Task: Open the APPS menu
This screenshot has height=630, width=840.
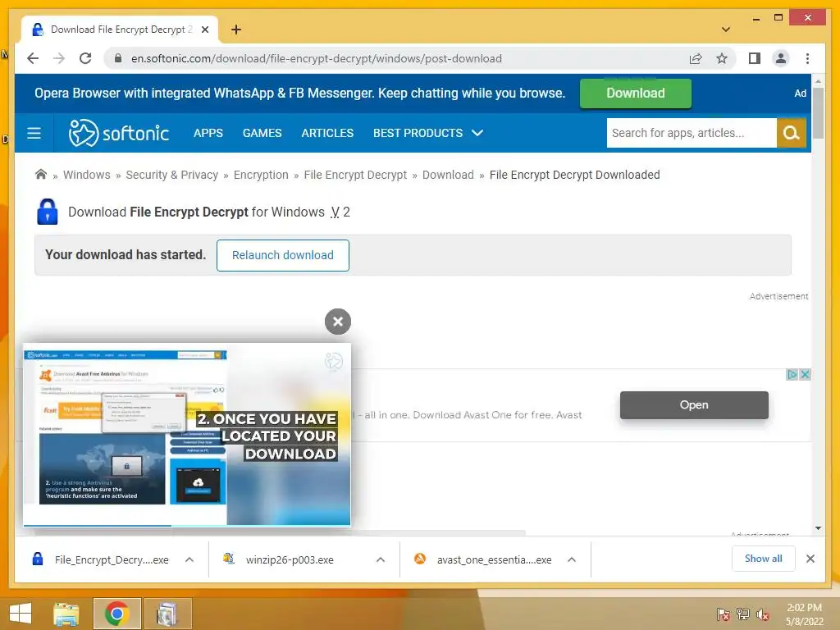Action: click(x=208, y=133)
